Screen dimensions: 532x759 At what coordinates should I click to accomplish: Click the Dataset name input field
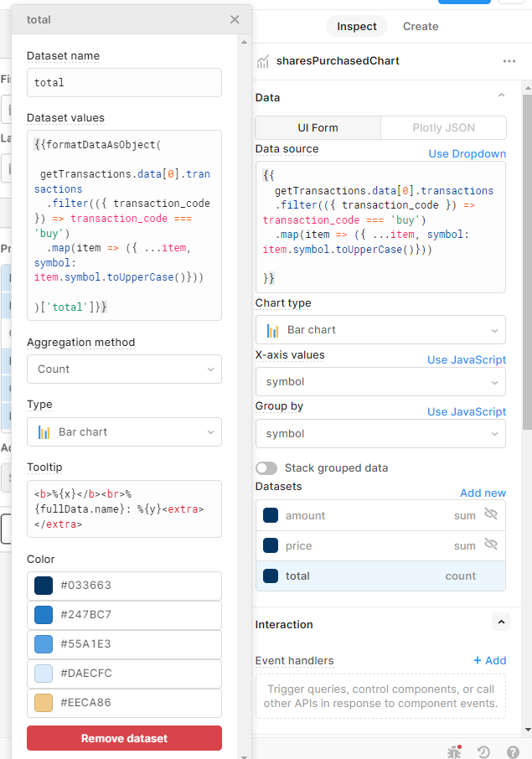coord(124,83)
